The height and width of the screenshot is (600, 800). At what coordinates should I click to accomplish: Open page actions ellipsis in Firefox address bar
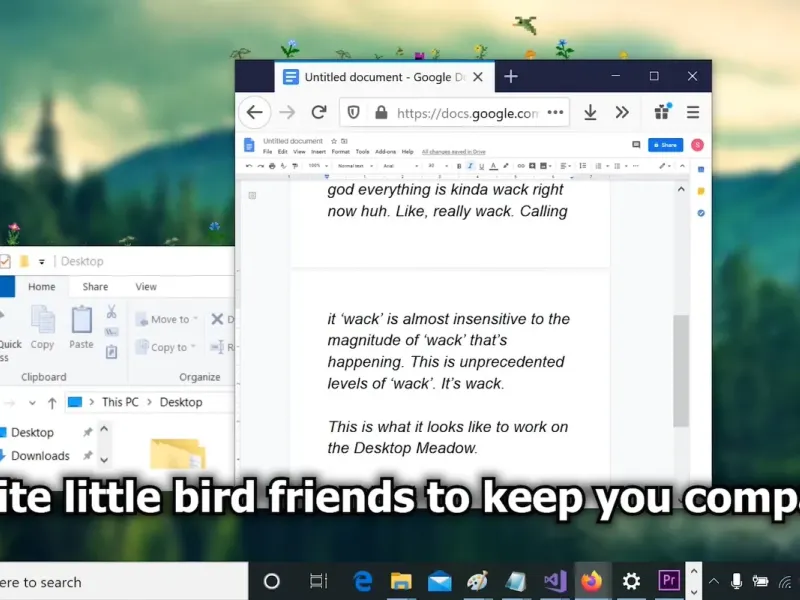(x=555, y=112)
